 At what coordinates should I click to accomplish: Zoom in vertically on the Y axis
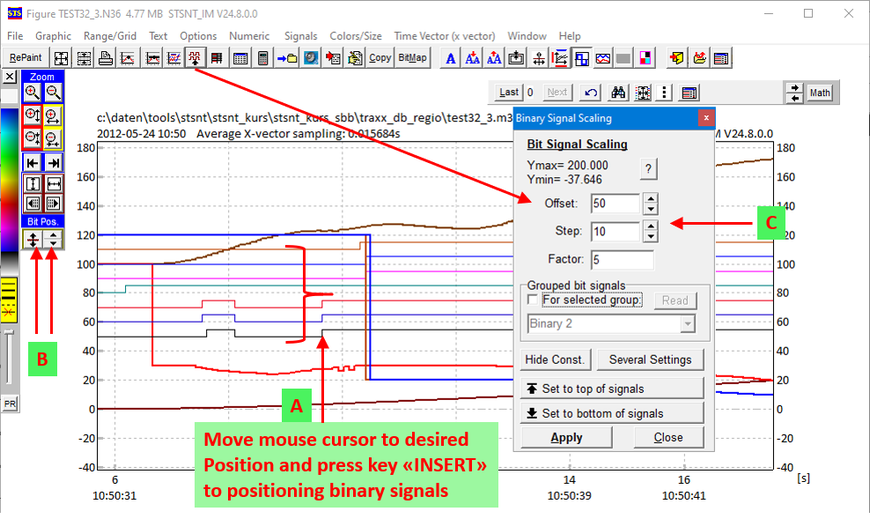[x=32, y=115]
